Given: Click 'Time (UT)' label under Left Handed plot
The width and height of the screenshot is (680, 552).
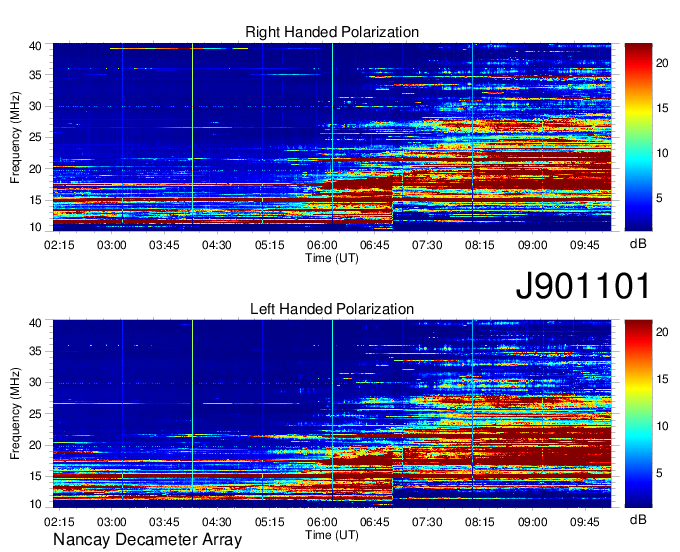Looking at the screenshot, I should 332,535.
